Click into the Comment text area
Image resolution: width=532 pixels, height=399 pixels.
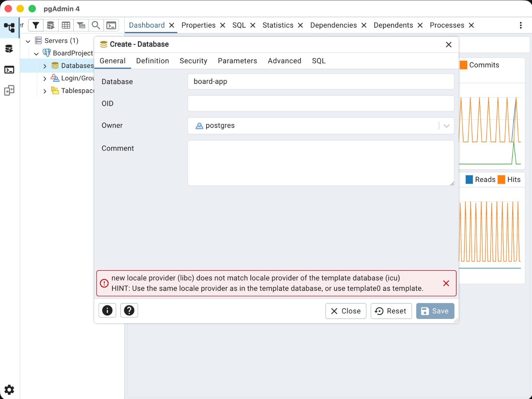pos(321,163)
